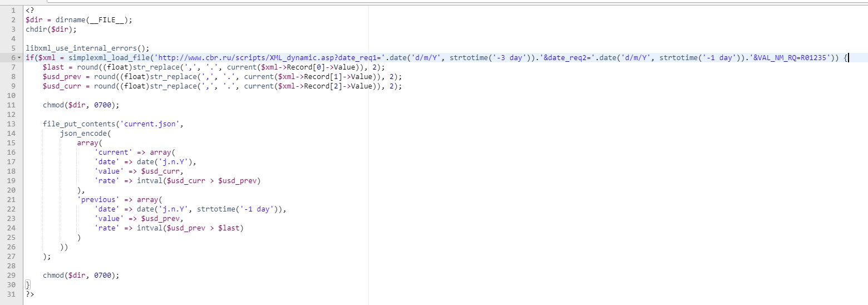The width and height of the screenshot is (868, 305).
Task: Click the 'simplexml_load_file' function name
Action: 109,57
